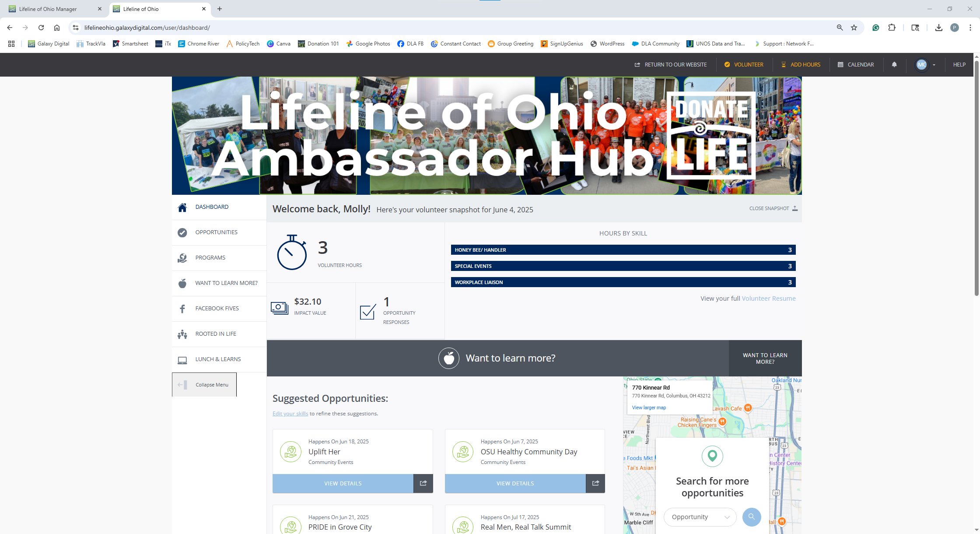Click the share icon on Uplift Her card

pyautogui.click(x=423, y=483)
